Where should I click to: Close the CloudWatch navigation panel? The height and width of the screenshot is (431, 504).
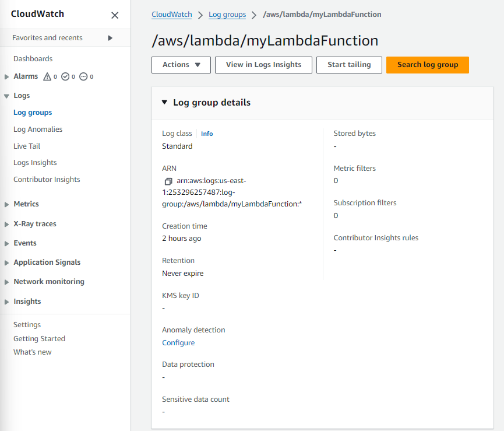[115, 15]
